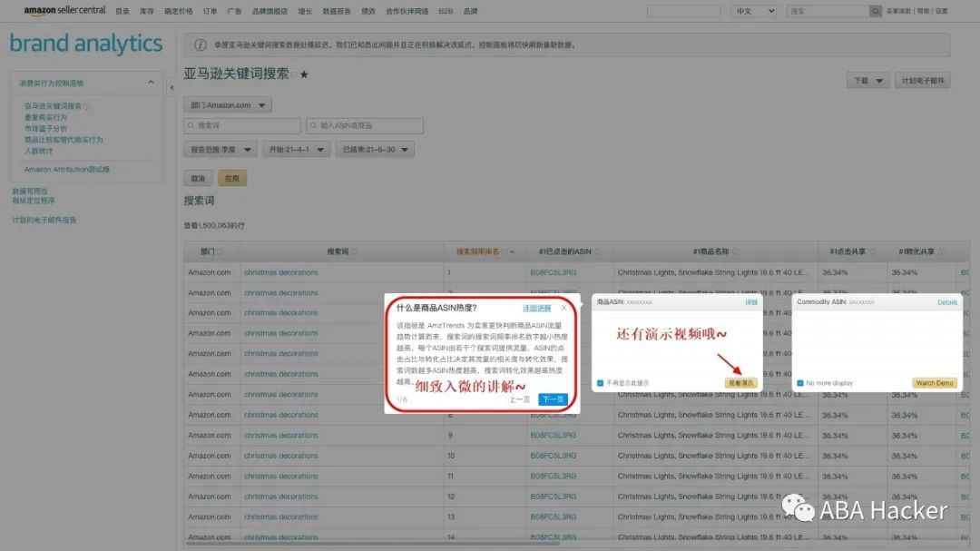Click 上一页 in the popup
Image resolution: width=980 pixels, height=551 pixels.
[519, 399]
